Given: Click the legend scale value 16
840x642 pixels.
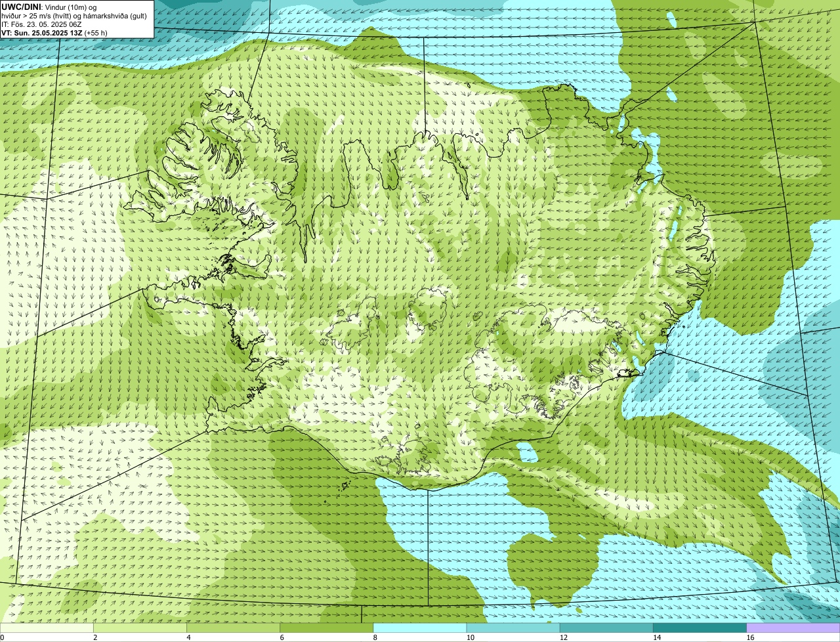Looking at the screenshot, I should pos(749,637).
